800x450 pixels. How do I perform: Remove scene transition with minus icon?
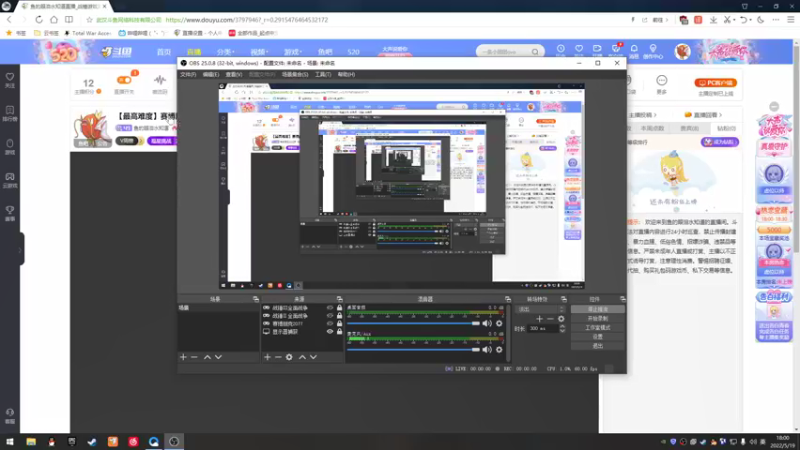click(550, 319)
